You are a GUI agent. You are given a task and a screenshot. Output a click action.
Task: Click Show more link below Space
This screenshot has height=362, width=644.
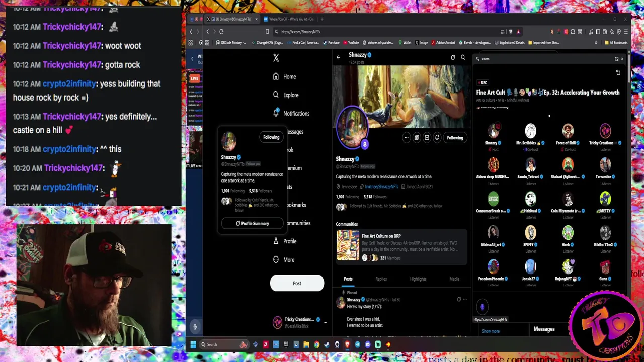click(491, 331)
